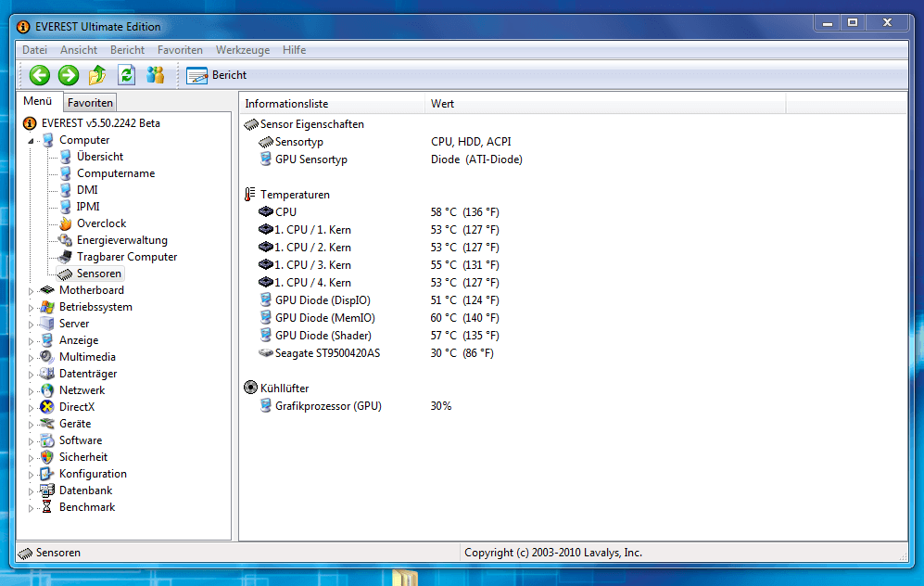Click the DirectX yellow X icon
924x586 pixels.
point(47,407)
